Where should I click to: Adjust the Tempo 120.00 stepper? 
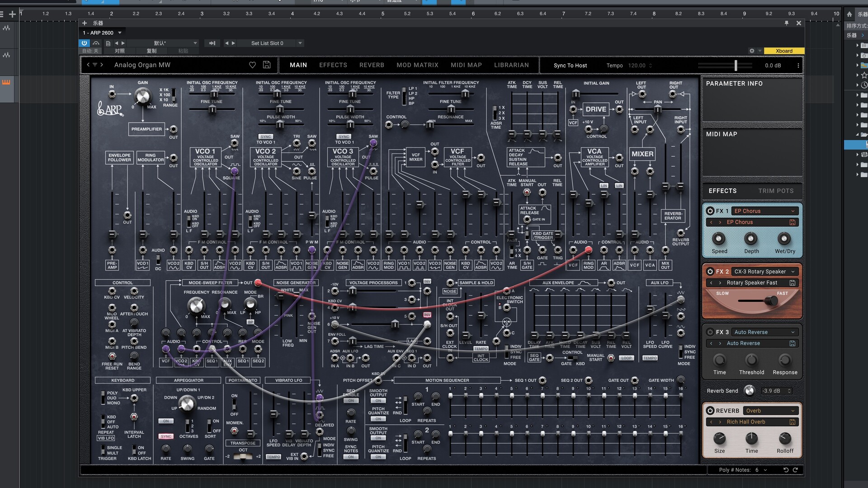pyautogui.click(x=651, y=66)
